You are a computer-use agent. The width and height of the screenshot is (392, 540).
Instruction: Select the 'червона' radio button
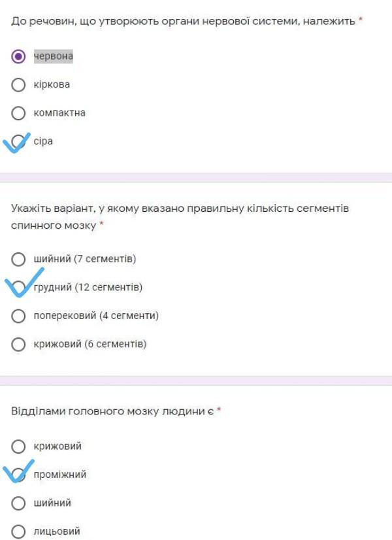click(18, 56)
